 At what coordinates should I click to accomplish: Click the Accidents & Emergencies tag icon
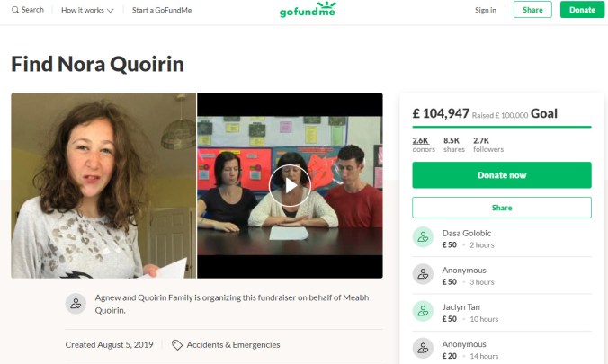[177, 345]
